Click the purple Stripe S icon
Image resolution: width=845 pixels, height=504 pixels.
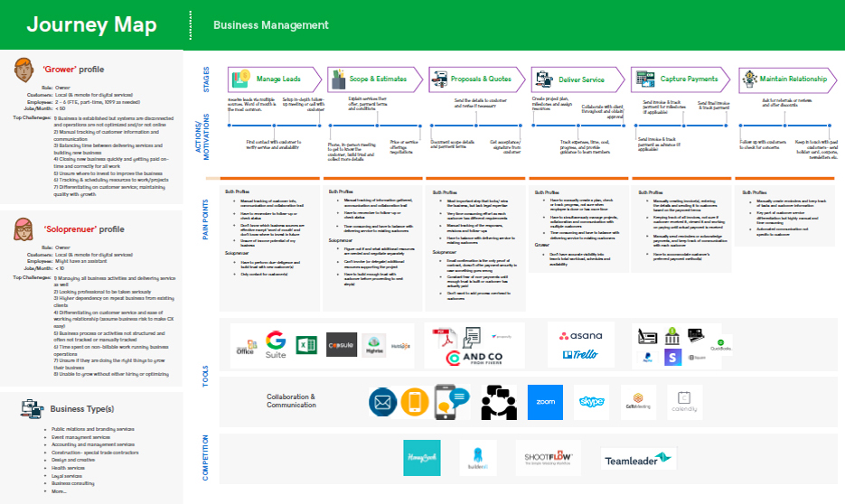672,357
